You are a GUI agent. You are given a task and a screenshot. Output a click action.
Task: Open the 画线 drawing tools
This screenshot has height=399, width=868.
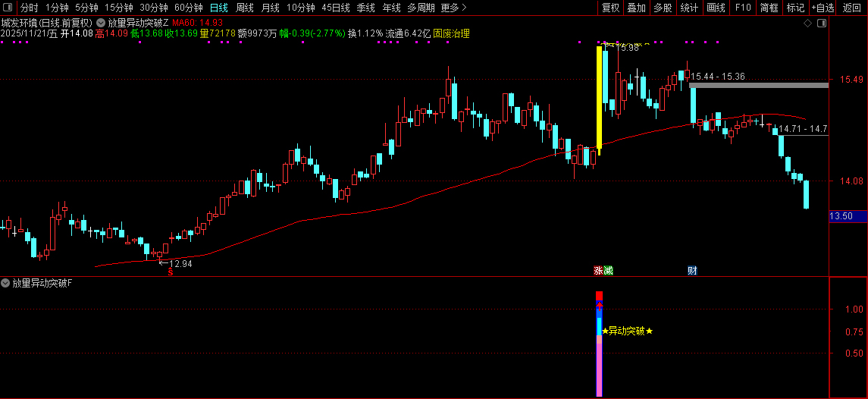tap(716, 8)
